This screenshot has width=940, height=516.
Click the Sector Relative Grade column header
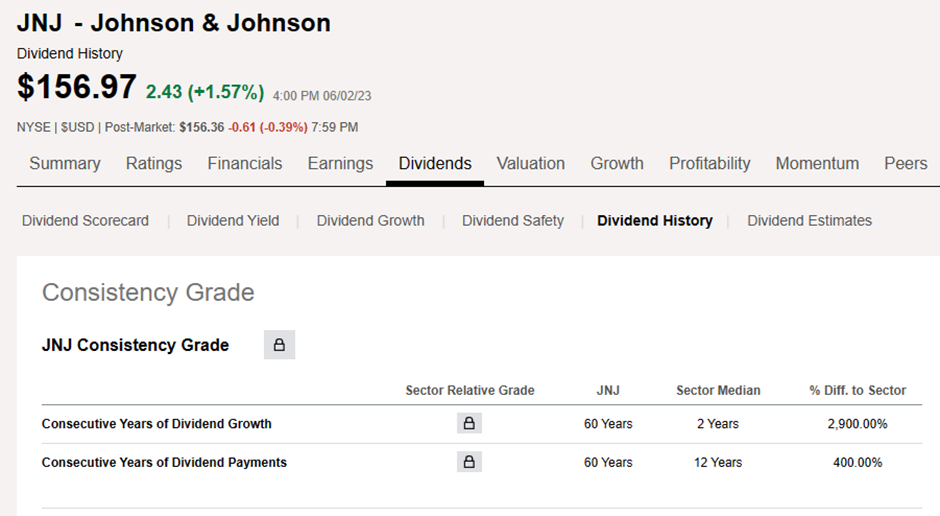click(470, 390)
